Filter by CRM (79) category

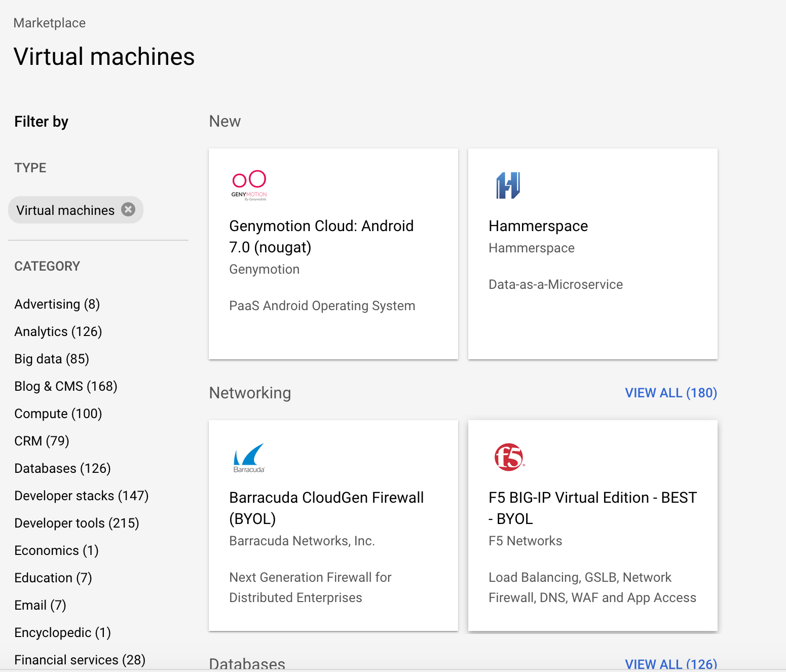coord(42,441)
